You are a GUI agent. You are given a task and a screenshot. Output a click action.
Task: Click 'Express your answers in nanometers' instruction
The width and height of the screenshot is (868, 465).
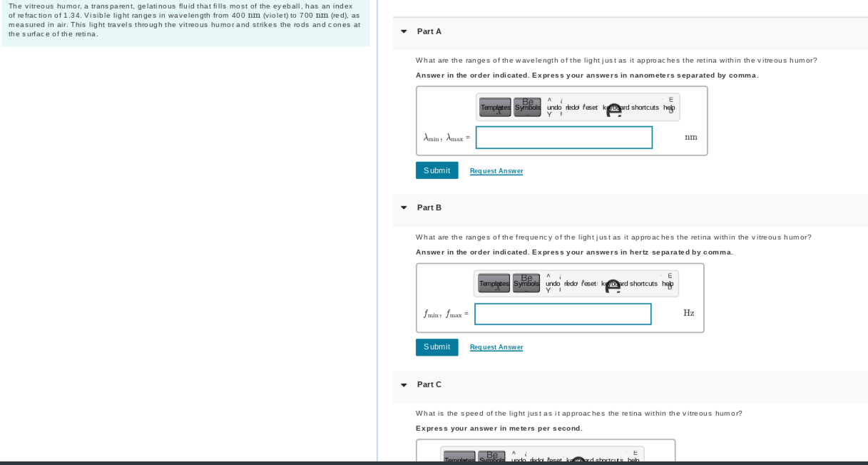(x=587, y=75)
